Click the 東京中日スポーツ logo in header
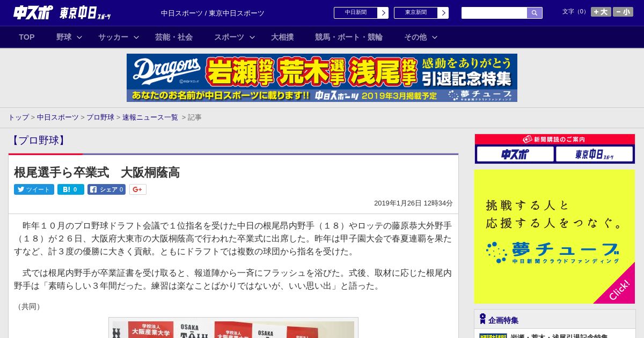 (85, 13)
